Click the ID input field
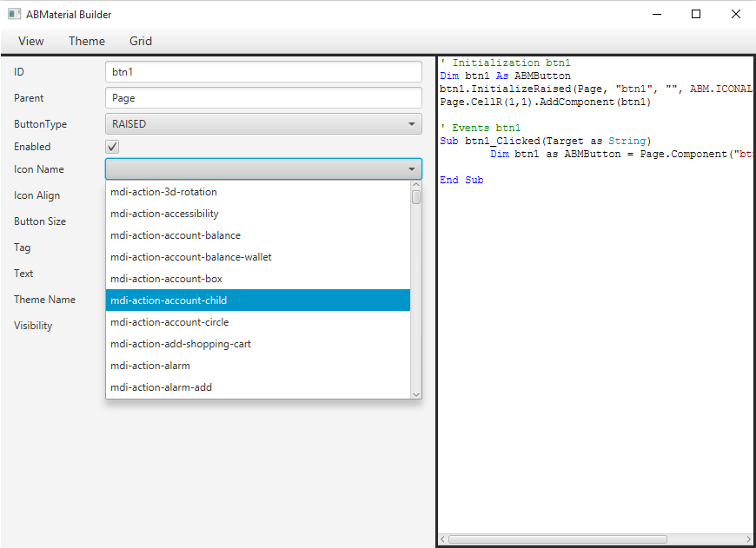756x548 pixels. (x=263, y=72)
